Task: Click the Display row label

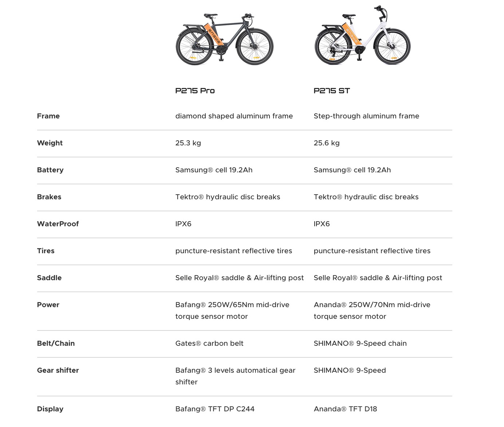Action: tap(50, 409)
